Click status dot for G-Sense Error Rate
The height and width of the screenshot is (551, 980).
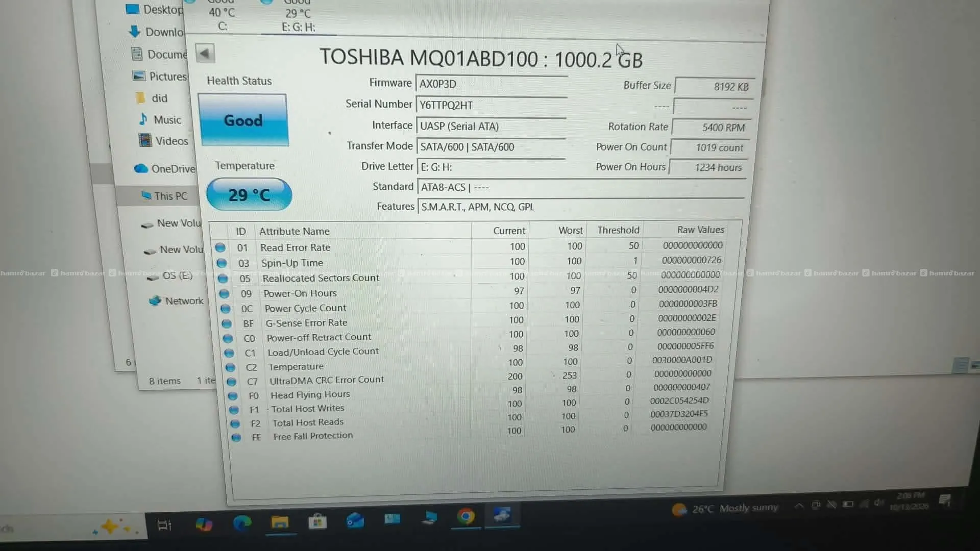tap(226, 323)
